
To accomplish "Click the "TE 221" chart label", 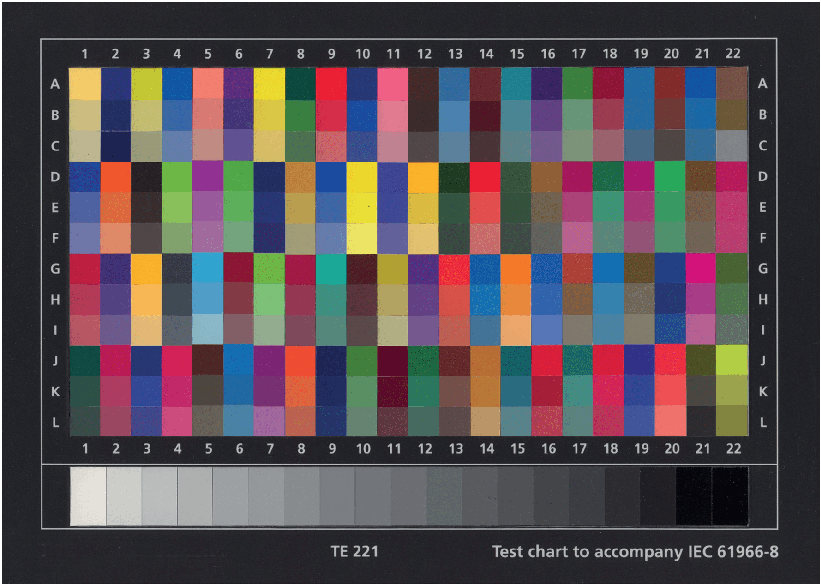I will tap(354, 551).
